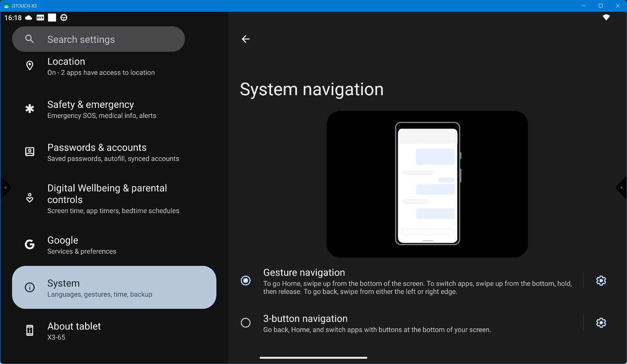The width and height of the screenshot is (627, 364).
Task: Click the 3-button navigation description text
Action: [x=377, y=330]
